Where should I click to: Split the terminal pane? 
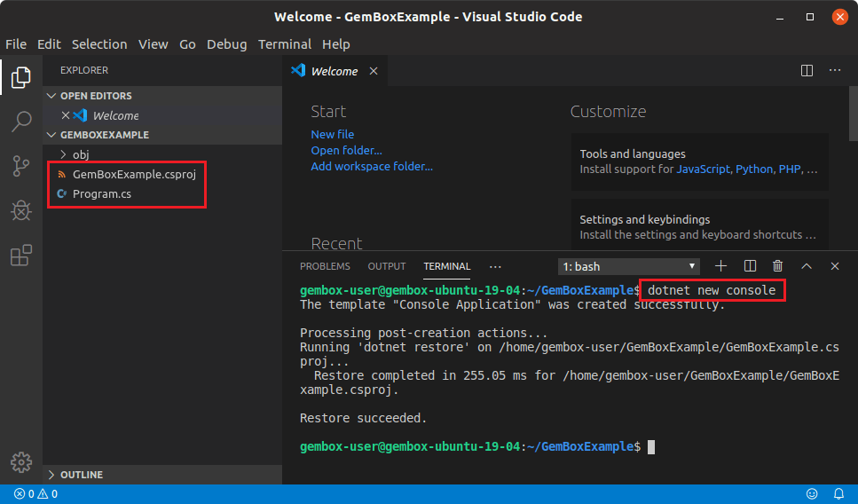pyautogui.click(x=750, y=266)
